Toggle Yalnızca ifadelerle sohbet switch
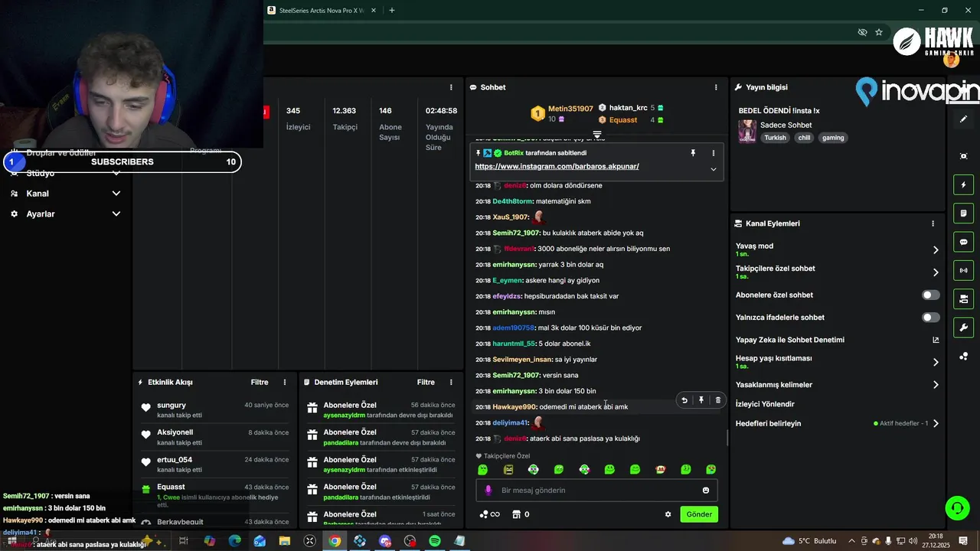980x551 pixels. point(930,318)
